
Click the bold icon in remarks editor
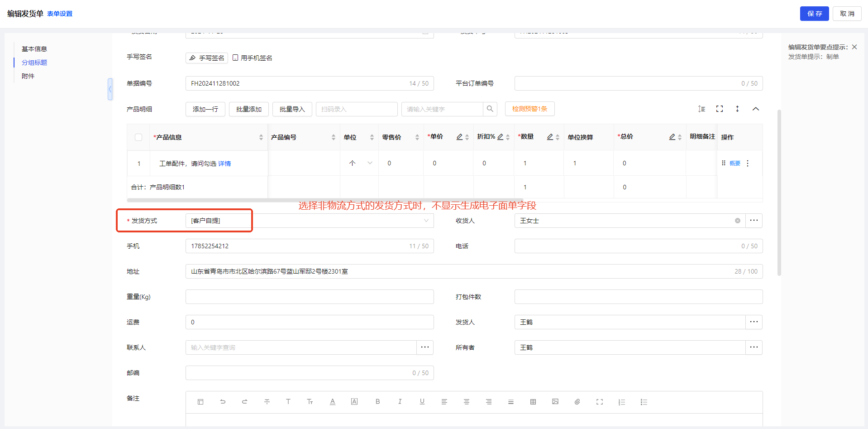[x=377, y=402]
